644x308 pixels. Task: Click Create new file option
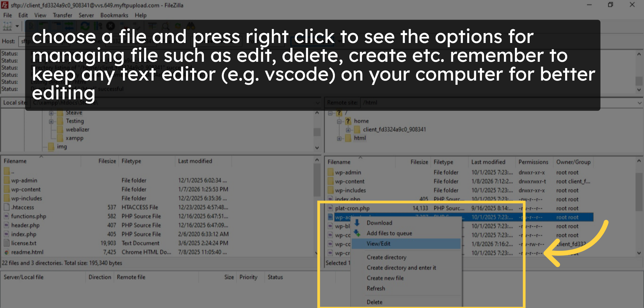(x=385, y=278)
